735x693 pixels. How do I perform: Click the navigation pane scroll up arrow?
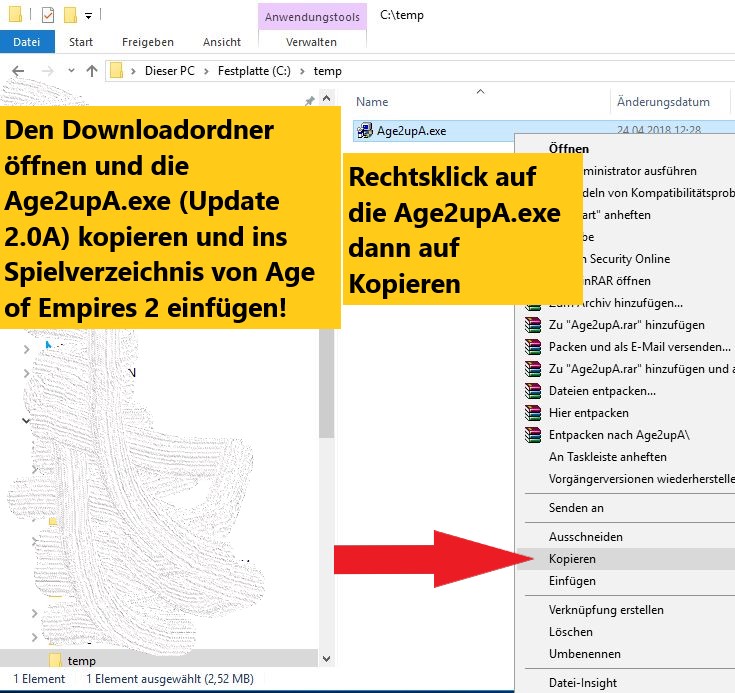click(327, 99)
